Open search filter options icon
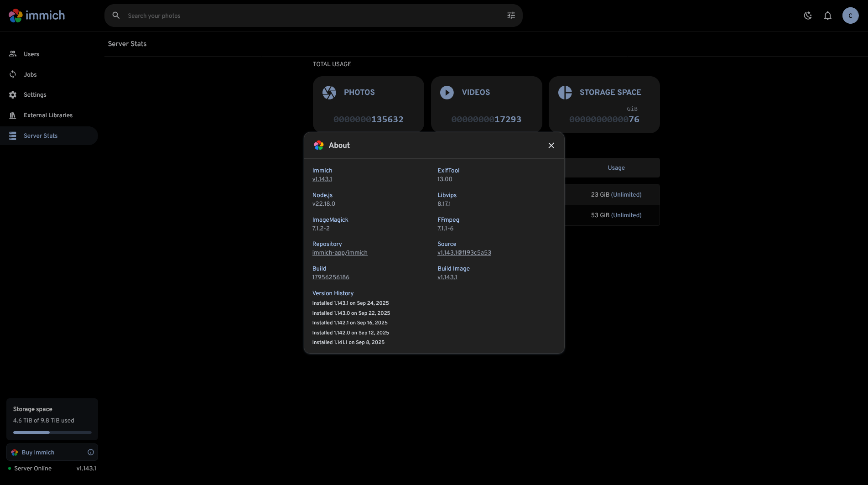 point(511,16)
